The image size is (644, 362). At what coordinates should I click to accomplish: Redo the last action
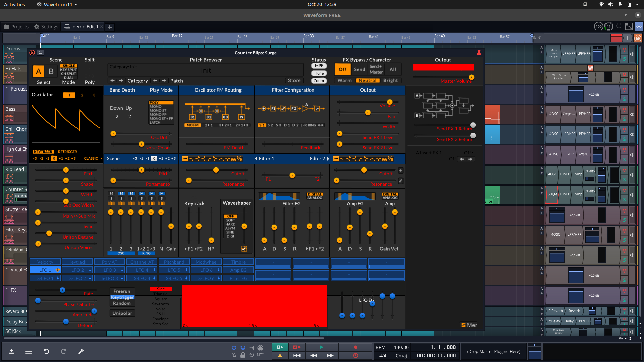[63, 351]
